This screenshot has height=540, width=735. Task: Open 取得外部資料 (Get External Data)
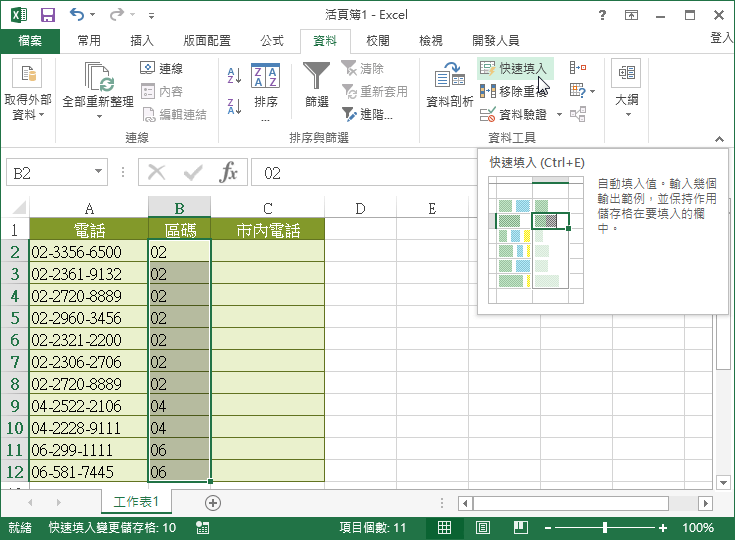[x=28, y=90]
